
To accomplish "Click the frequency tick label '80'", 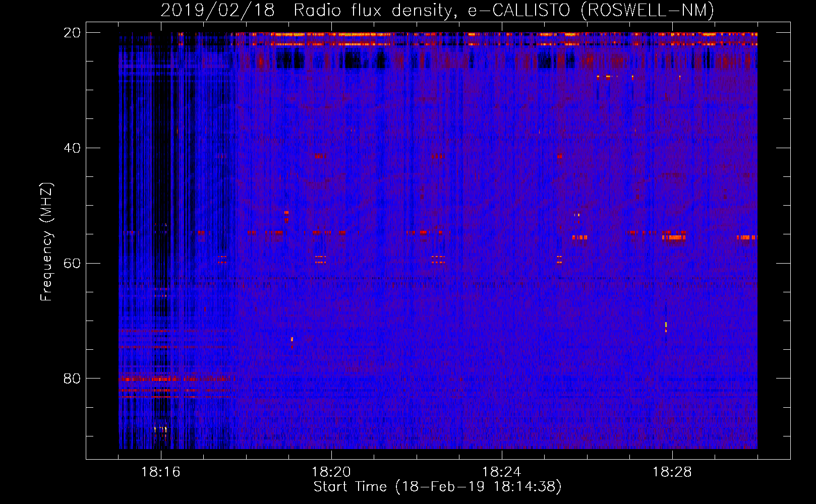I will [72, 379].
